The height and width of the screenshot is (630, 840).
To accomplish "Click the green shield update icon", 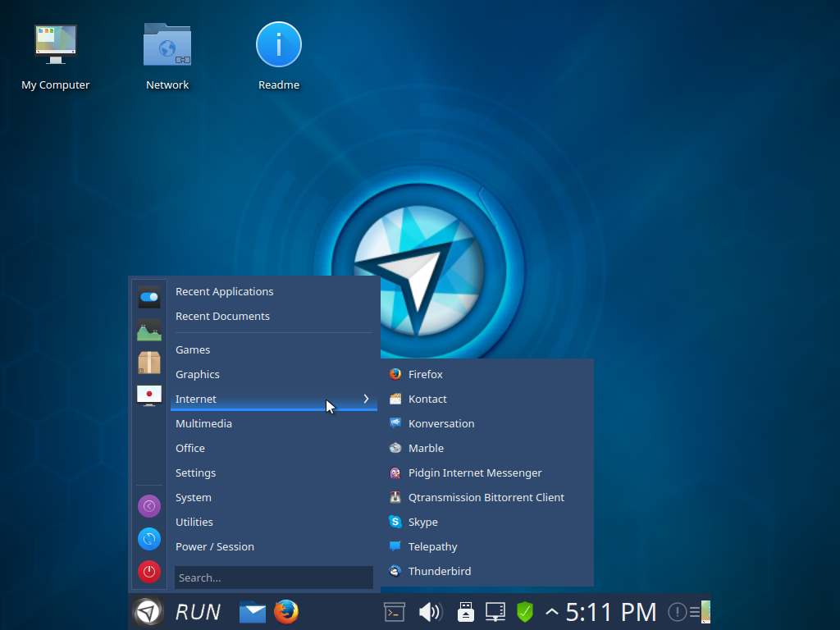I will [526, 611].
